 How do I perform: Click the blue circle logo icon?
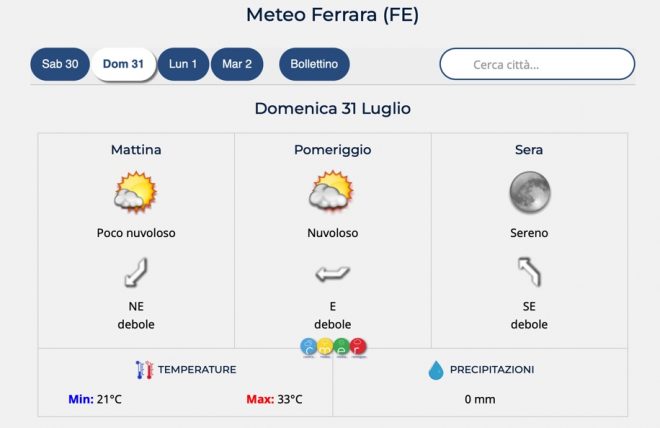click(x=309, y=347)
